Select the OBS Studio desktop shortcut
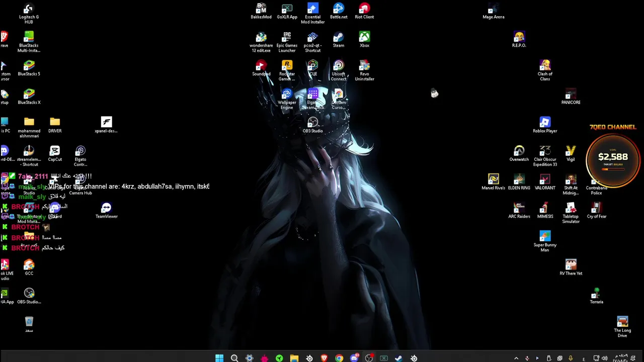 [x=312, y=125]
